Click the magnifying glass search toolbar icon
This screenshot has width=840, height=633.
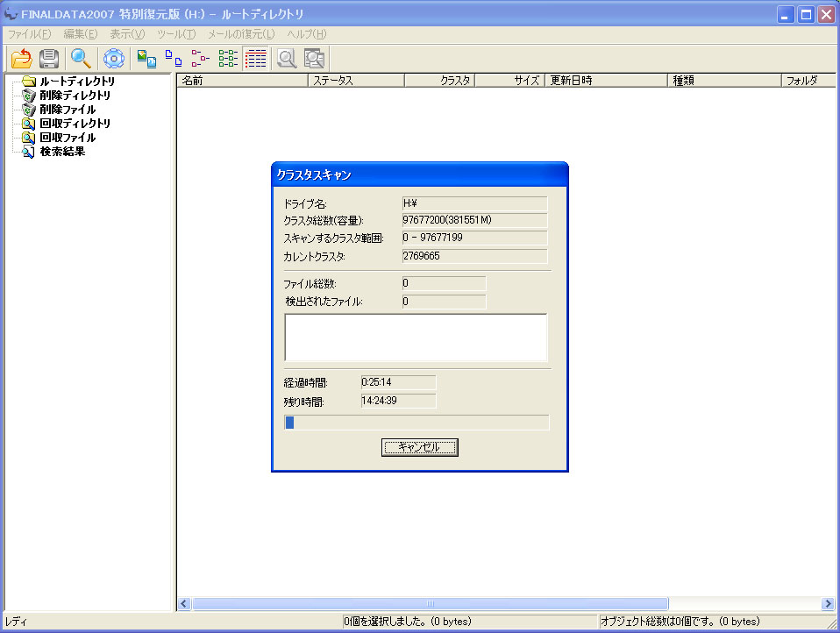[82, 59]
